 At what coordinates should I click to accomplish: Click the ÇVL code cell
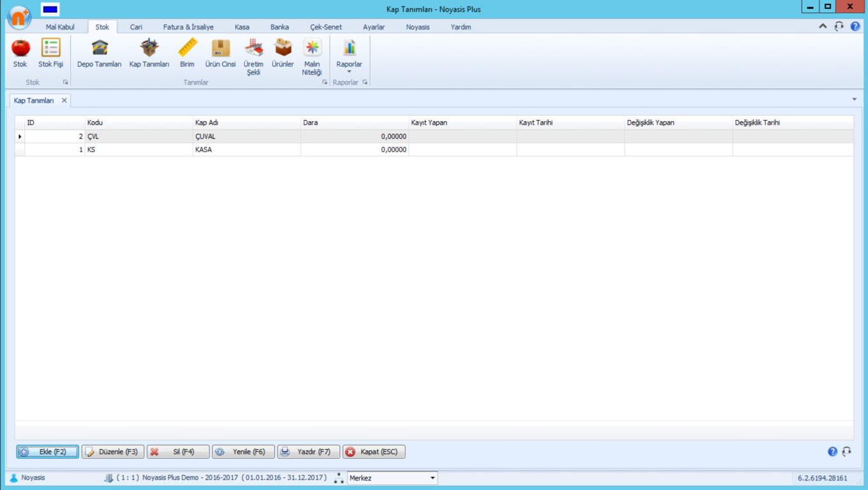pyautogui.click(x=139, y=137)
